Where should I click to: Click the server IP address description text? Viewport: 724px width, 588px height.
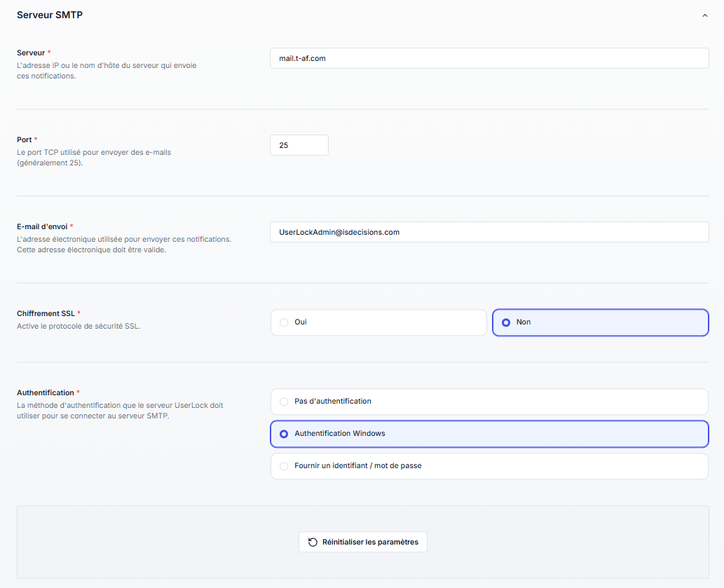(107, 71)
